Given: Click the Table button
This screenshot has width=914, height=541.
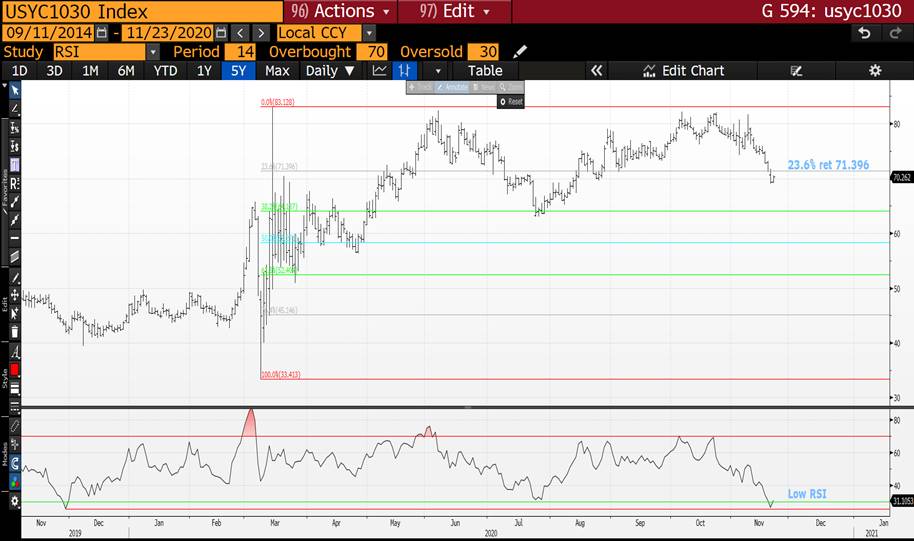Looking at the screenshot, I should tap(485, 71).
